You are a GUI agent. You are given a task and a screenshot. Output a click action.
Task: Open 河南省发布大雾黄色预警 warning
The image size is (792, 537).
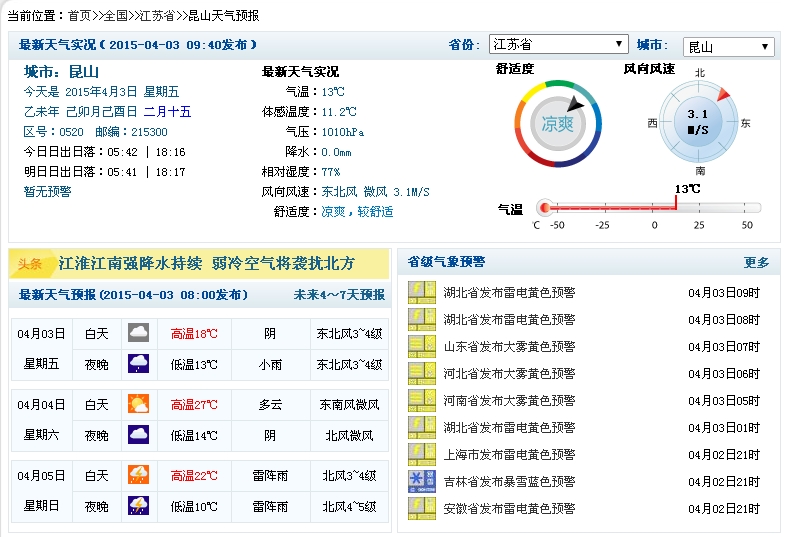(509, 401)
